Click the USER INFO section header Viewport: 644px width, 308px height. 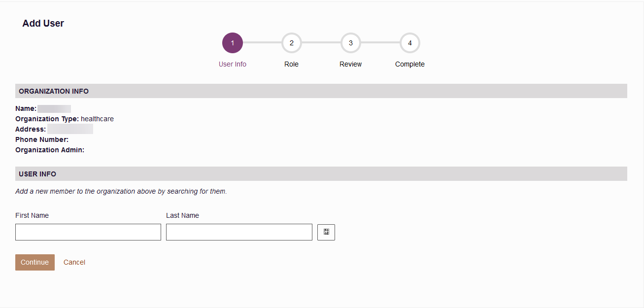(x=321, y=174)
